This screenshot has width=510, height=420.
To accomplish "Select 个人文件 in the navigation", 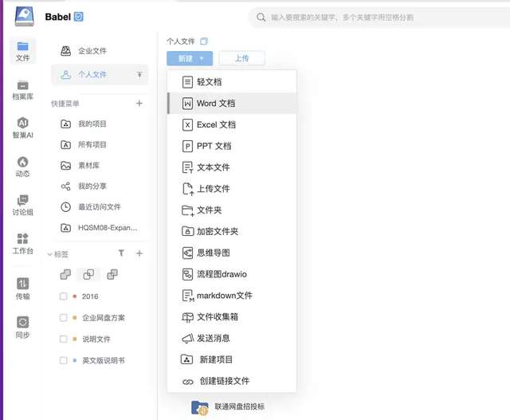I will [x=100, y=74].
